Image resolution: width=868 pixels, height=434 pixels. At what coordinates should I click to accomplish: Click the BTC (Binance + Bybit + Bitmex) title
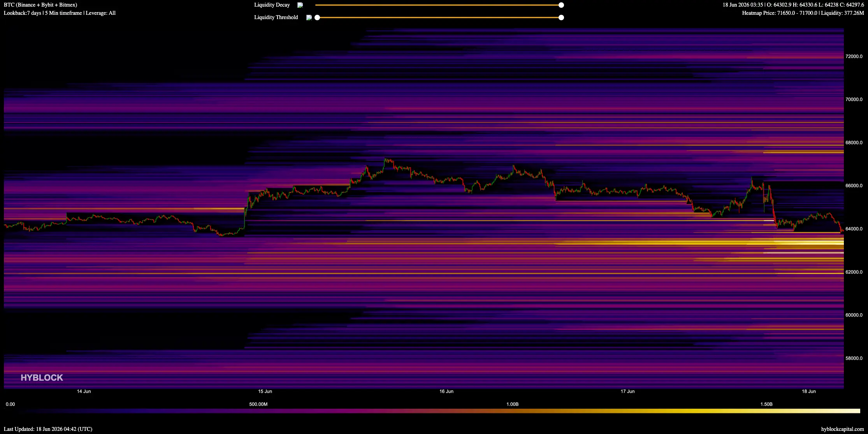(x=40, y=5)
